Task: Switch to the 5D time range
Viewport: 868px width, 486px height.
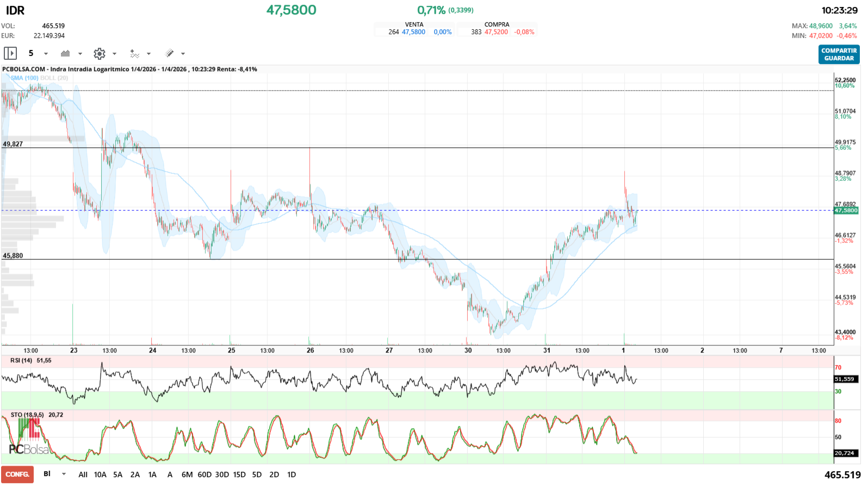Action: click(257, 475)
